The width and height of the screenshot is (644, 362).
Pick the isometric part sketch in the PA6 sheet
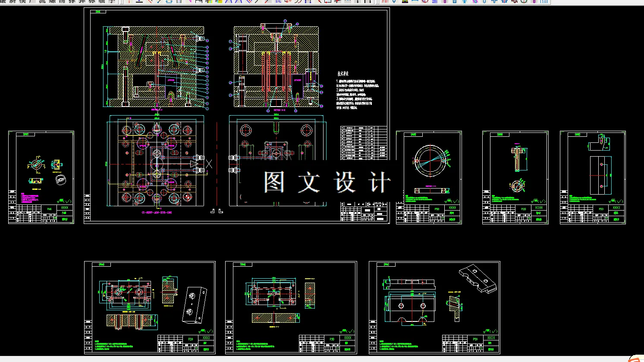(61, 179)
